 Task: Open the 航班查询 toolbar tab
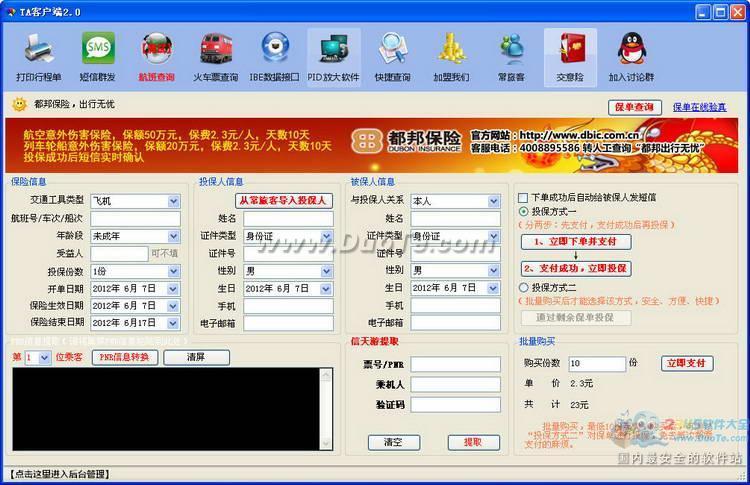[x=156, y=57]
